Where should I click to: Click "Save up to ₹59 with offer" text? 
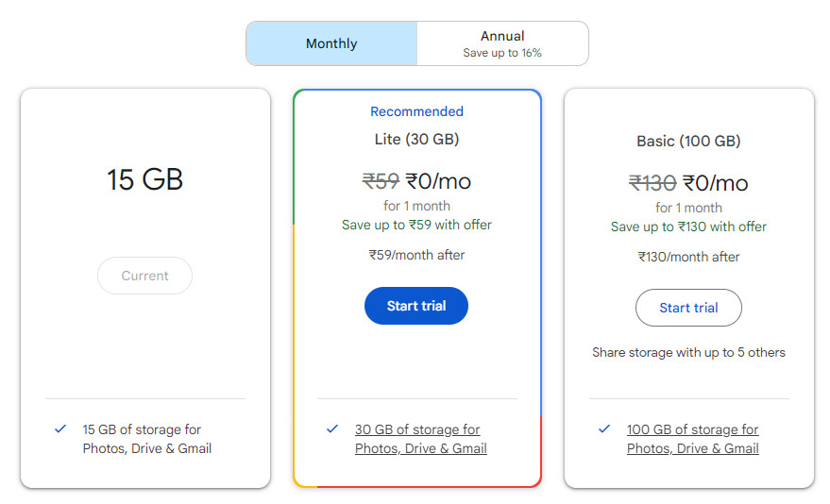pos(416,225)
